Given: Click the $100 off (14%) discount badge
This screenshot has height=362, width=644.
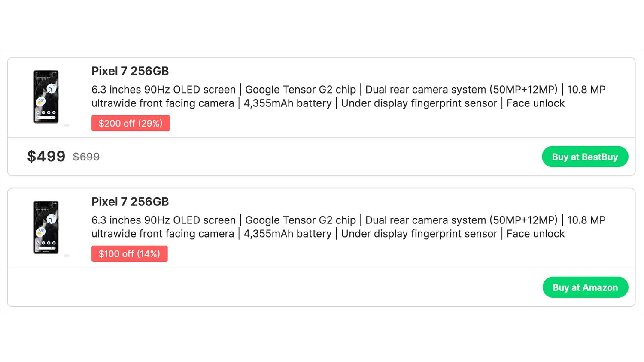Looking at the screenshot, I should (129, 254).
